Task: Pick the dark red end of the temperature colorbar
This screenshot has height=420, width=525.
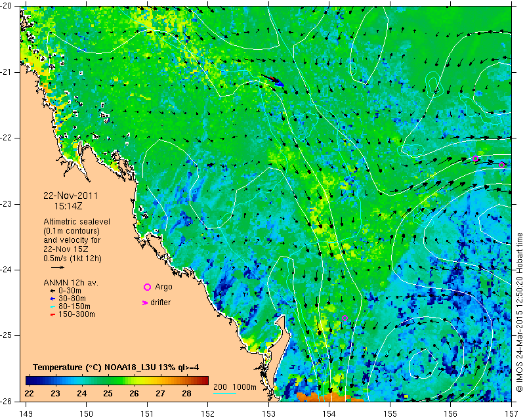Action: [204, 381]
